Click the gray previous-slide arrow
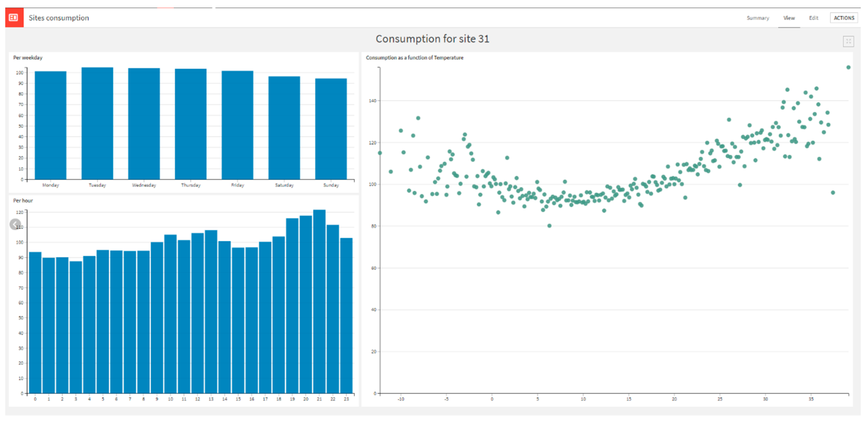868x425 pixels. 15,224
